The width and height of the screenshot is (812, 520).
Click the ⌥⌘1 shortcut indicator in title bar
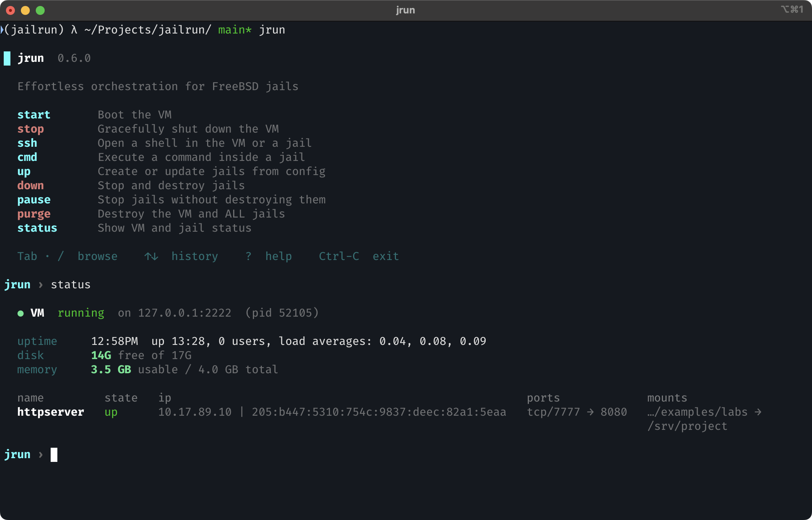pyautogui.click(x=792, y=9)
